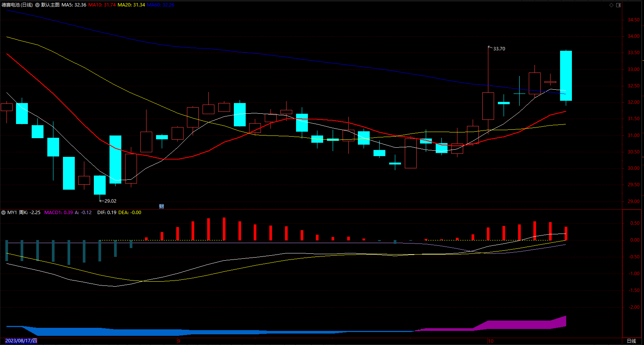
Task: Click the month 10 marker on time axis
Action: coord(491,341)
